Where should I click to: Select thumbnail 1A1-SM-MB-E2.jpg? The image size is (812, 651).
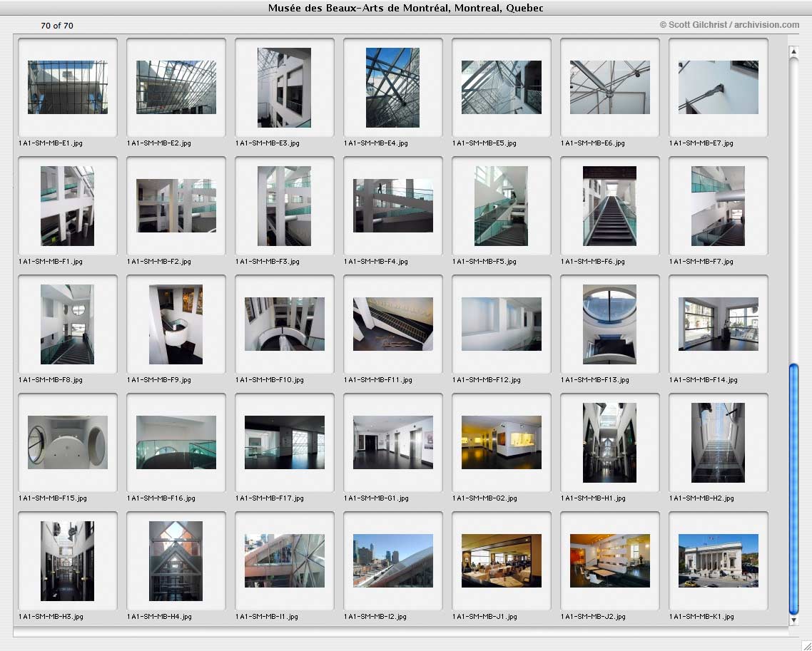pyautogui.click(x=176, y=88)
